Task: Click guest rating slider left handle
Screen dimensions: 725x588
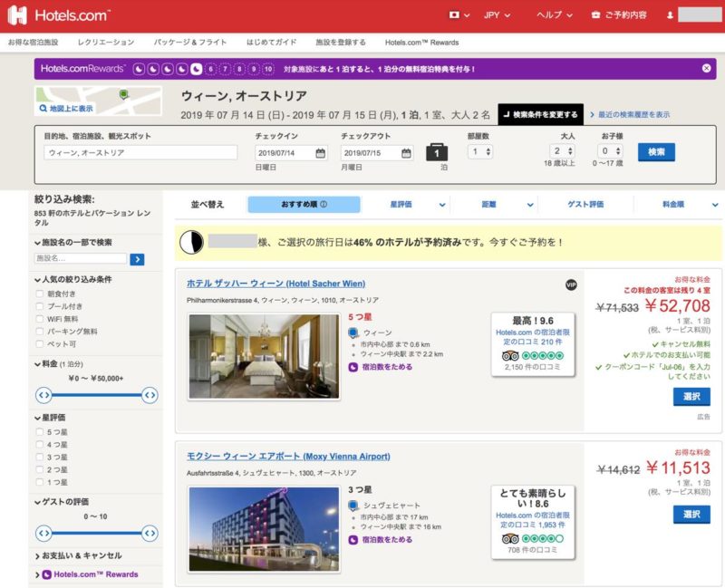Action: pyautogui.click(x=43, y=533)
